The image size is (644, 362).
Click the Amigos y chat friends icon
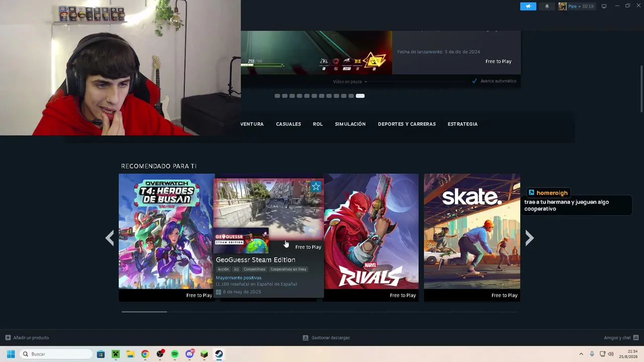[636, 338]
